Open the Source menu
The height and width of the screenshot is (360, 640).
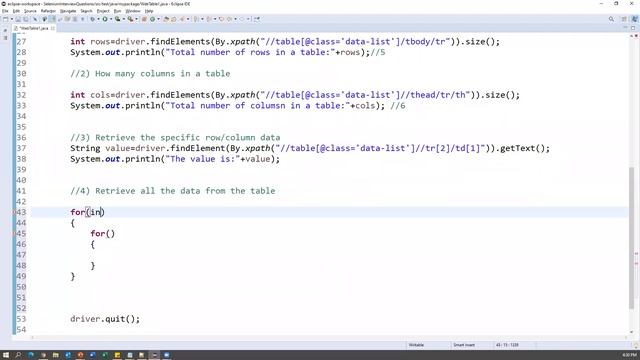(30, 11)
